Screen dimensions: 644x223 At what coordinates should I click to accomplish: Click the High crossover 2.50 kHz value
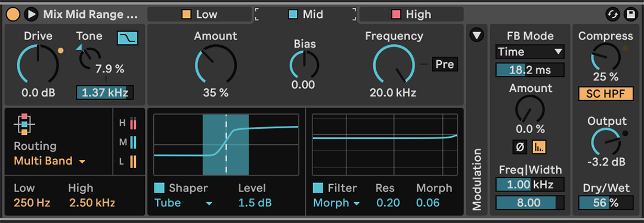tap(92, 203)
